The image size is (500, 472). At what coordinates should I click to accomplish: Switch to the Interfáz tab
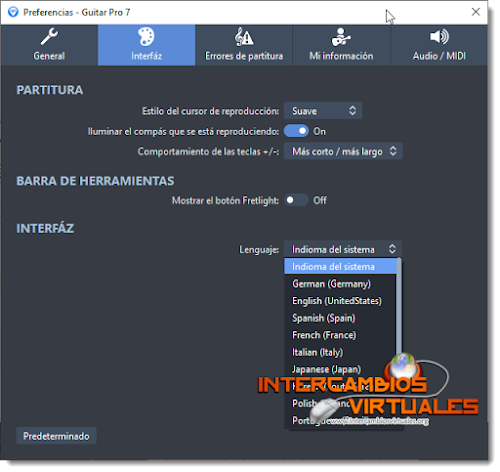(147, 45)
